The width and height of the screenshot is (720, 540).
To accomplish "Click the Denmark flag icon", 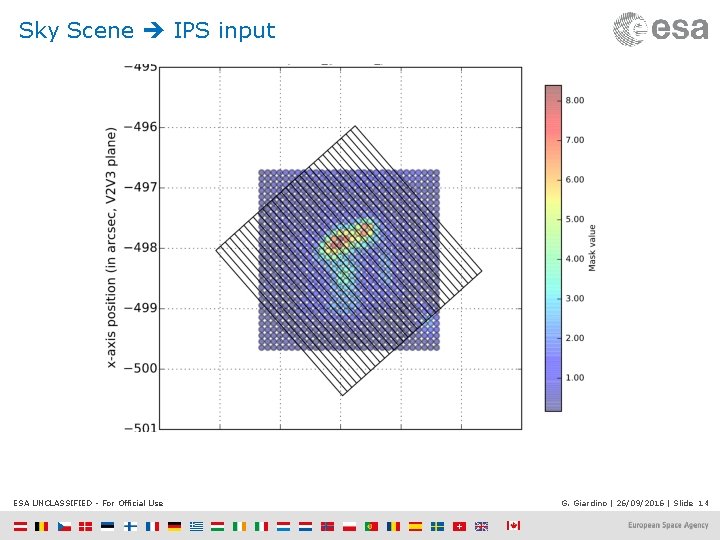I will pyautogui.click(x=85, y=526).
